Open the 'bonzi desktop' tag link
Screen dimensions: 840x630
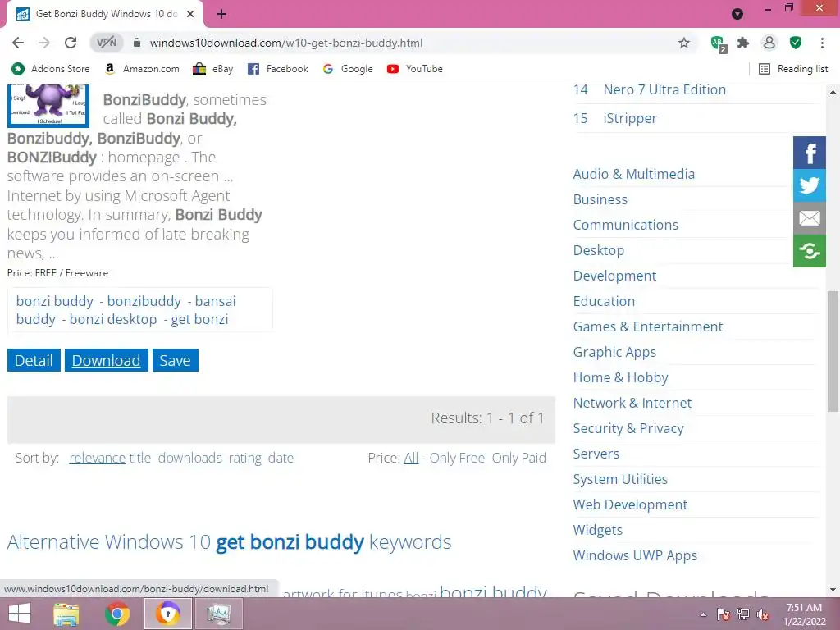pos(113,319)
